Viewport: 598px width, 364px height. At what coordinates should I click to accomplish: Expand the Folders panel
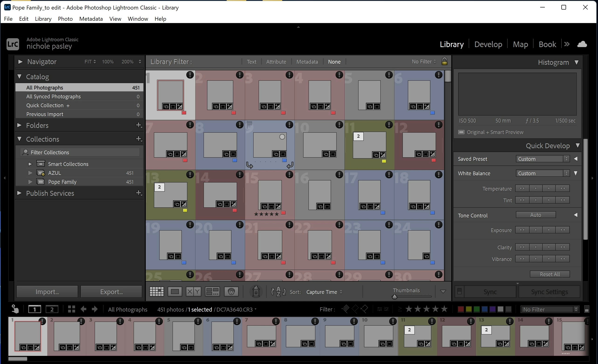point(19,125)
